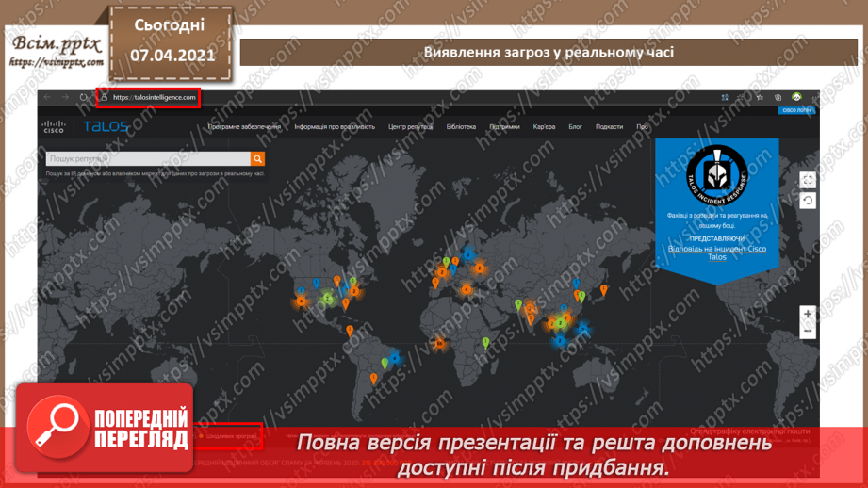
Task: Click the Talos Incident Response badge logo
Action: [x=717, y=175]
